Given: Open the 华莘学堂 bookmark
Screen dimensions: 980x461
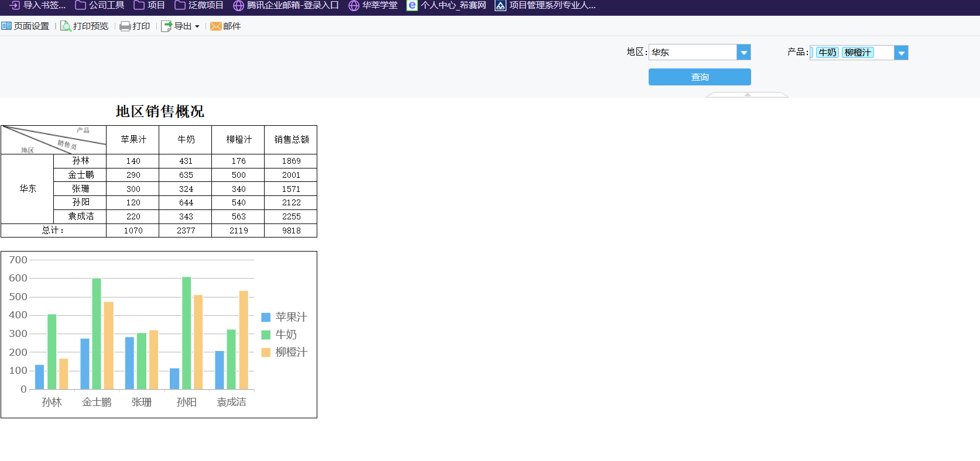Looking at the screenshot, I should point(373,5).
